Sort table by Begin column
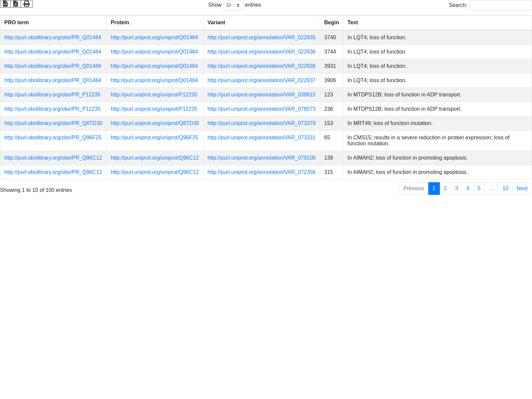This screenshot has width=532, height=399. click(331, 23)
